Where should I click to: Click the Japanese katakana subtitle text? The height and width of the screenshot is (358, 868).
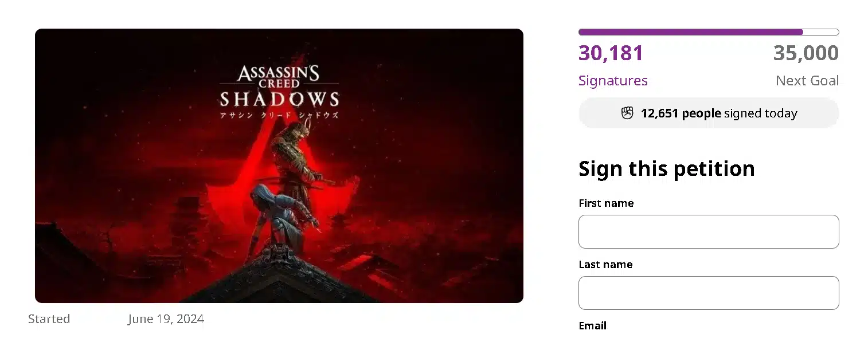click(x=279, y=115)
